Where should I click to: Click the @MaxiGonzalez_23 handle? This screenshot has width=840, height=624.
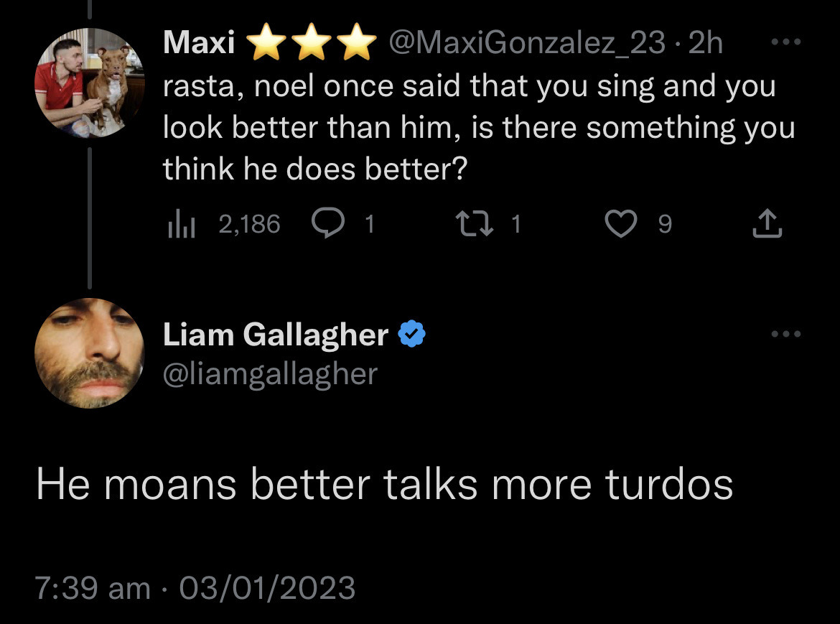pos(526,42)
